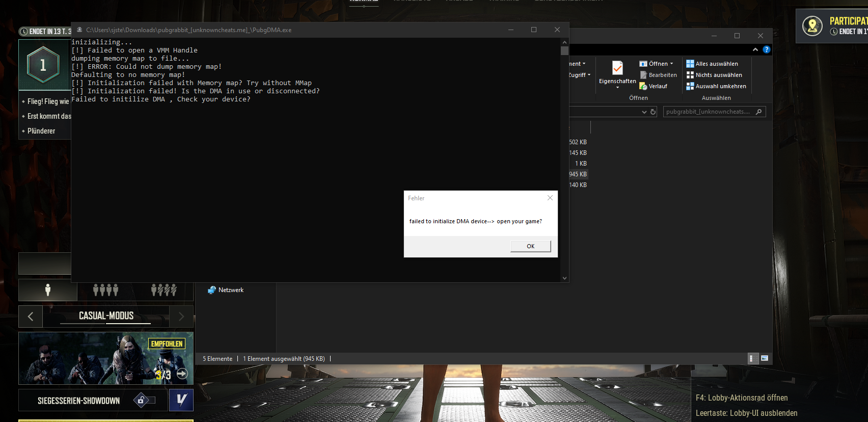Click Bearbeiten in the Explorer ribbon
The image size is (868, 422).
click(659, 75)
